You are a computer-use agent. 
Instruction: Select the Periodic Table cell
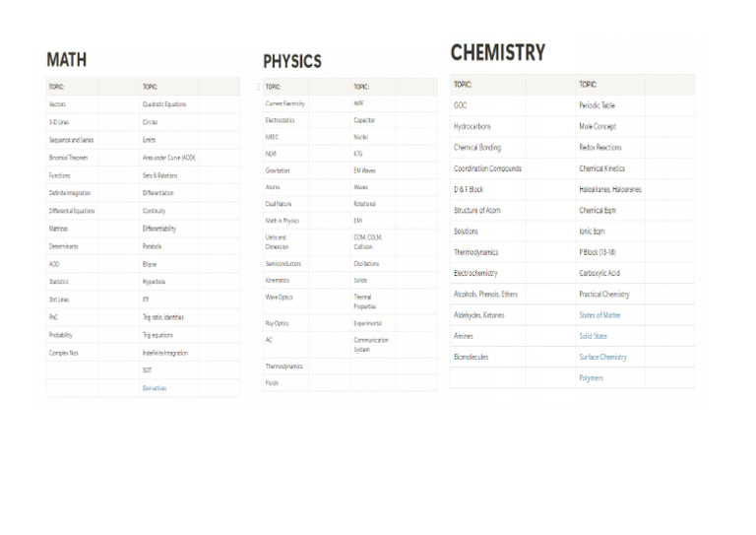[597, 105]
